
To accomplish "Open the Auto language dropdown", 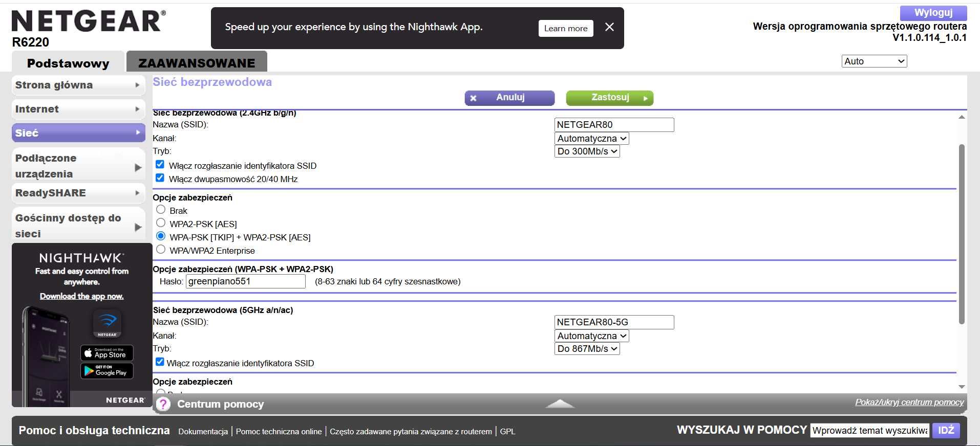I will point(874,61).
